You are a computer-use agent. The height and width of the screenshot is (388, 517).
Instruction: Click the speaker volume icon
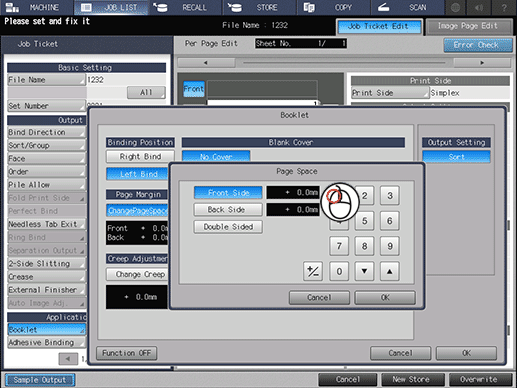pos(479,7)
